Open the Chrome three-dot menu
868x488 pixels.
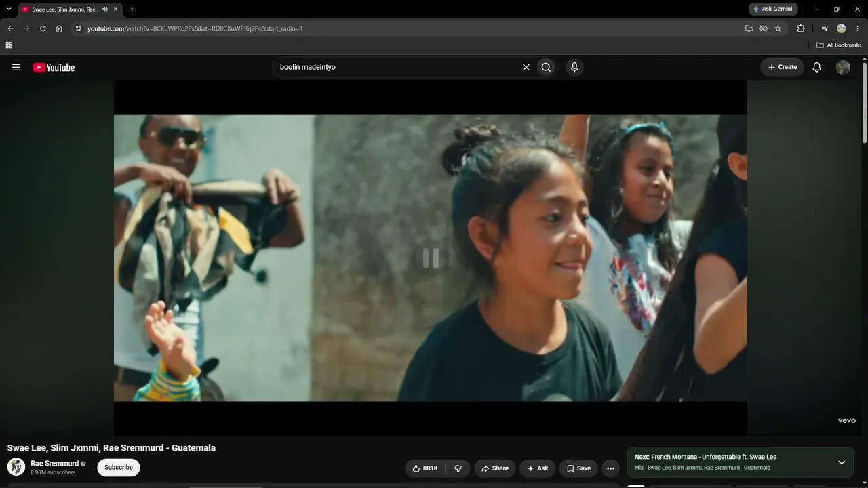[x=858, y=28]
